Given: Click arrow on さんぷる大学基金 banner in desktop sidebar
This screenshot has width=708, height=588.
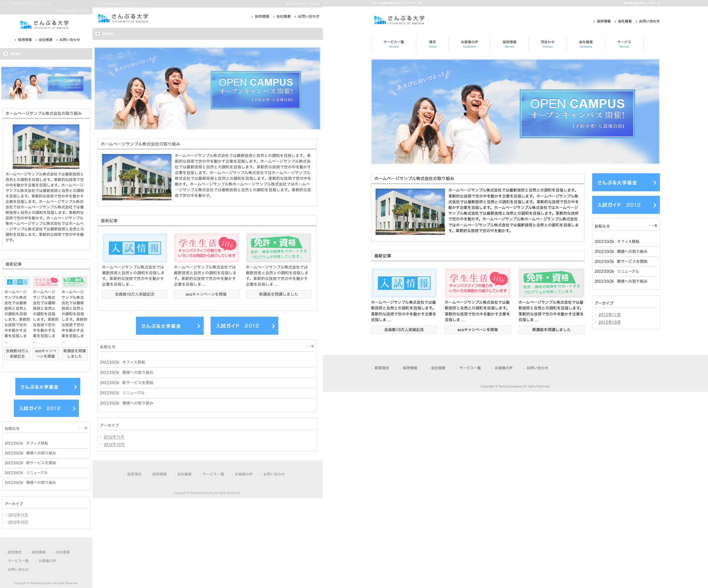Looking at the screenshot, I should (654, 183).
